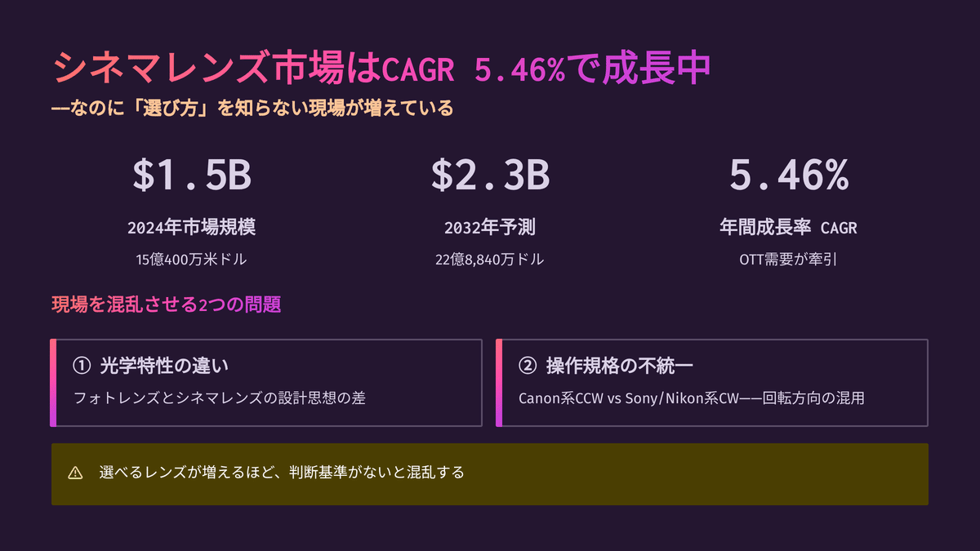Select the circled number ② icon
The image size is (980, 551).
pyautogui.click(x=526, y=366)
